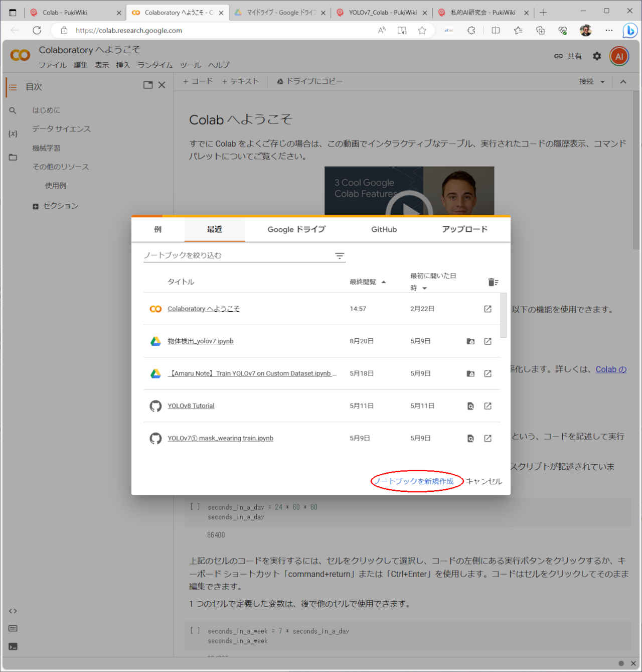The width and height of the screenshot is (642, 672).
Task: Click the filter icon in notebook search field
Action: pos(340,256)
